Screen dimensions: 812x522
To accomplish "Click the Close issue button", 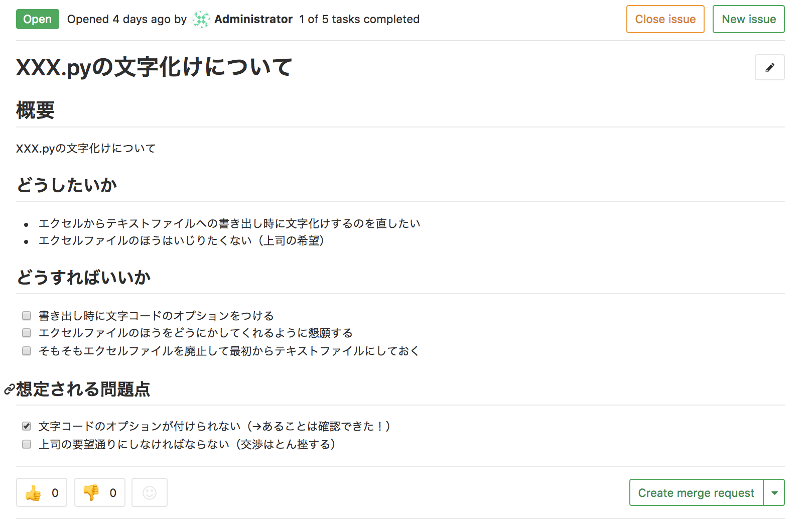I will pos(665,19).
